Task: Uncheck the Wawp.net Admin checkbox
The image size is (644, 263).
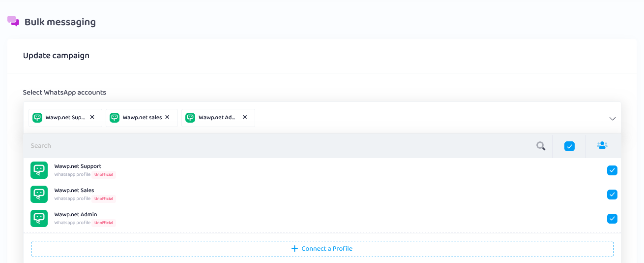Action: coord(612,219)
